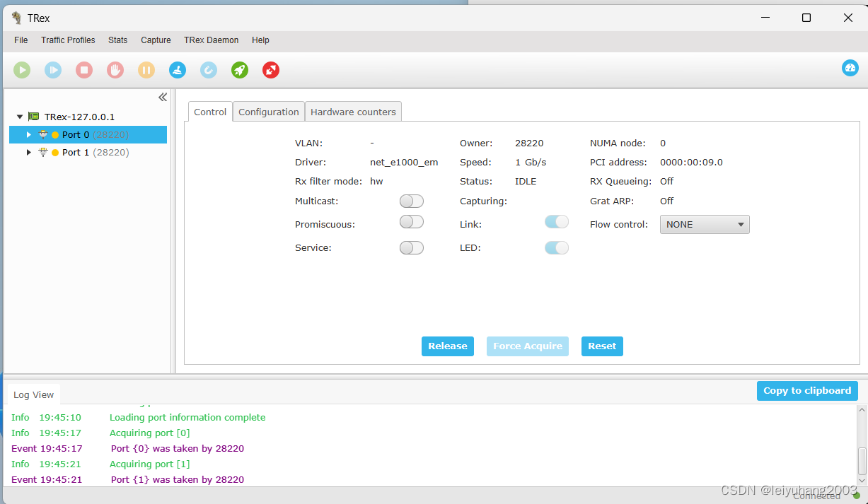Click the green rocket toolbar icon

pos(240,70)
